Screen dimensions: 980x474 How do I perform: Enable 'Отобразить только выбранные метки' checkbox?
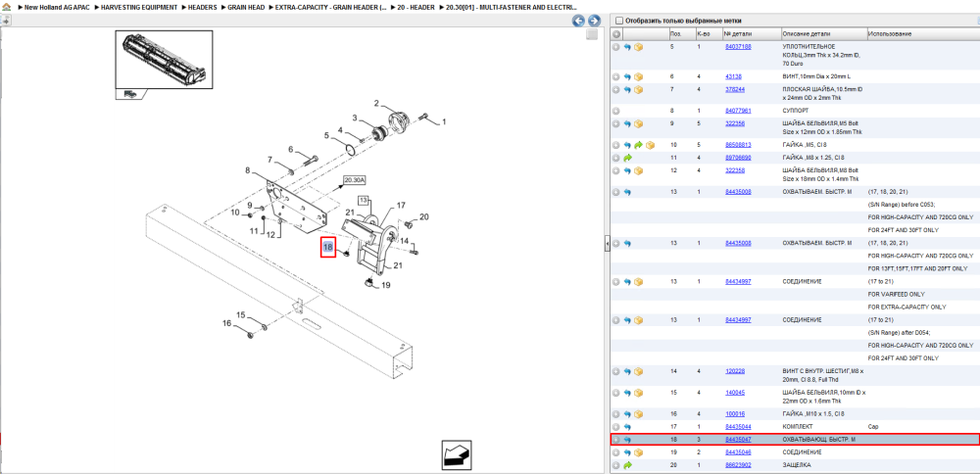tap(619, 21)
